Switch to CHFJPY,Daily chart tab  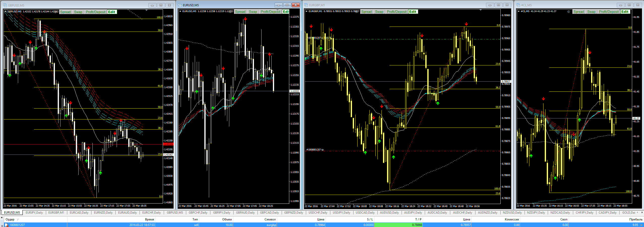tap(585, 212)
